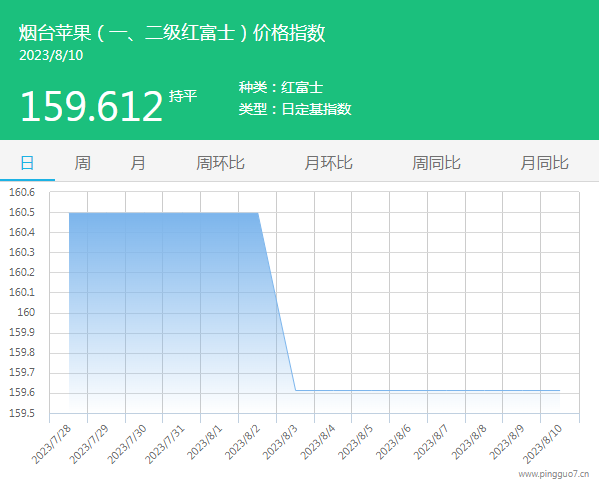This screenshot has height=486, width=599.
Task: Click the chart title 烟台苹果价格指数
Action: click(x=172, y=32)
